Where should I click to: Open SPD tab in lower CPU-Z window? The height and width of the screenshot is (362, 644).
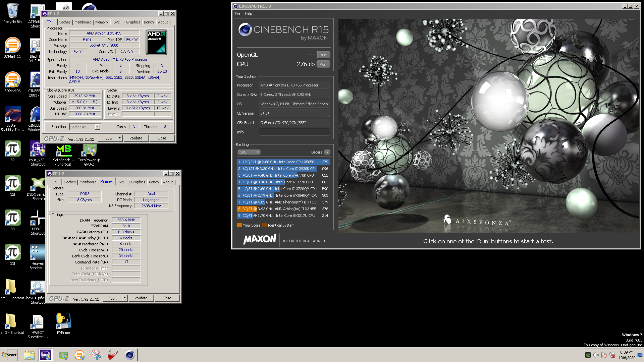point(122,182)
